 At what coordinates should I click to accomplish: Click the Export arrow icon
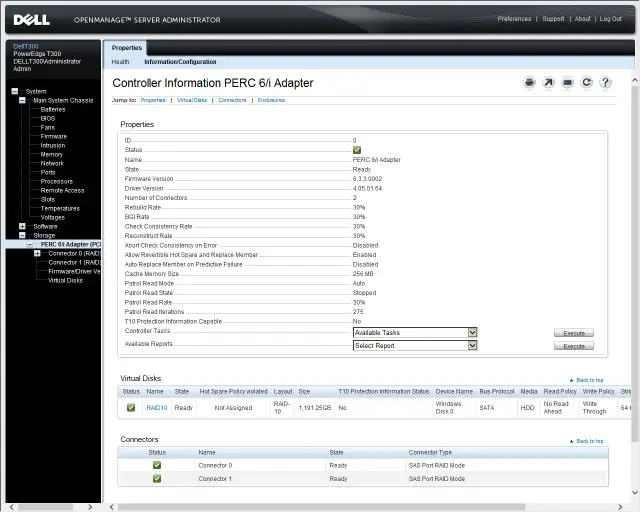[x=549, y=83]
